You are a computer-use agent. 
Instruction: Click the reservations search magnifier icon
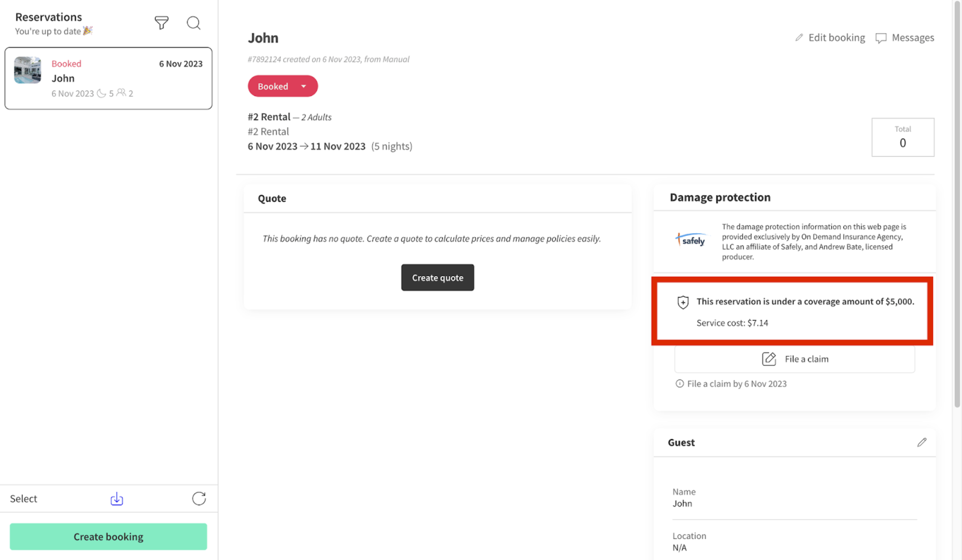click(x=194, y=23)
